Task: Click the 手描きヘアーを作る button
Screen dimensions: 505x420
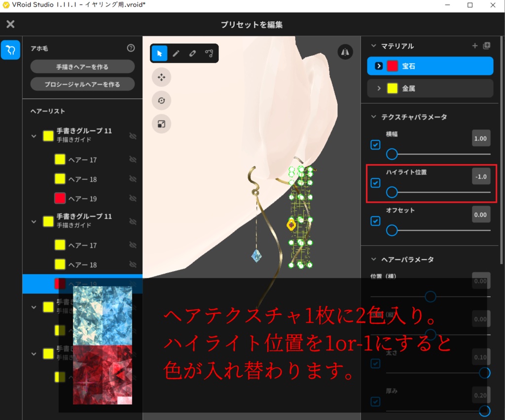Action: coord(82,66)
